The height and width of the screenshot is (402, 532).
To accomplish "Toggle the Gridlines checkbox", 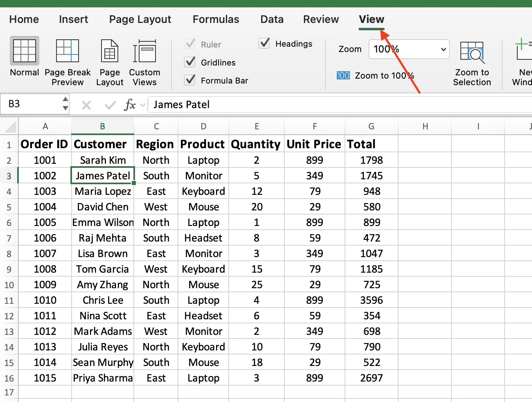I will [189, 62].
